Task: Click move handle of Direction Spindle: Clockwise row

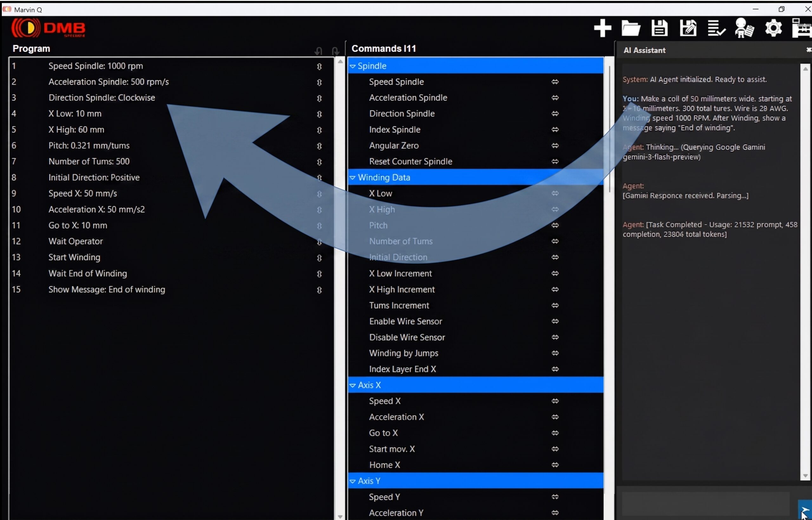Action: (319, 98)
